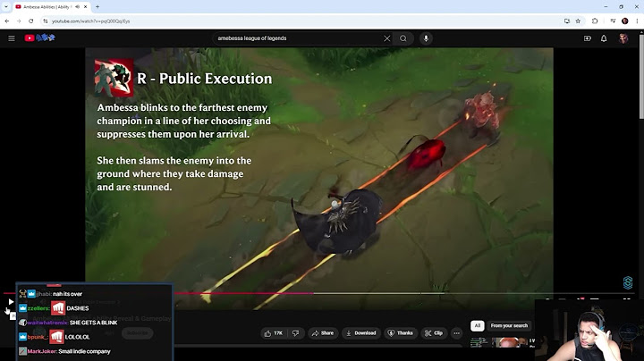The height and width of the screenshot is (361, 644).
Task: Click the MarkJoker chat username
Action: pyautogui.click(x=42, y=351)
